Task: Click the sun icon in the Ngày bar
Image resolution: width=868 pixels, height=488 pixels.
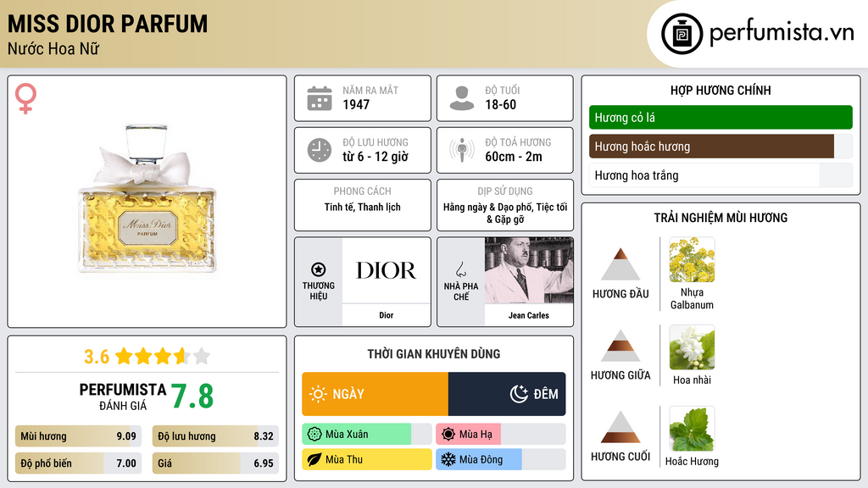Action: point(318,394)
